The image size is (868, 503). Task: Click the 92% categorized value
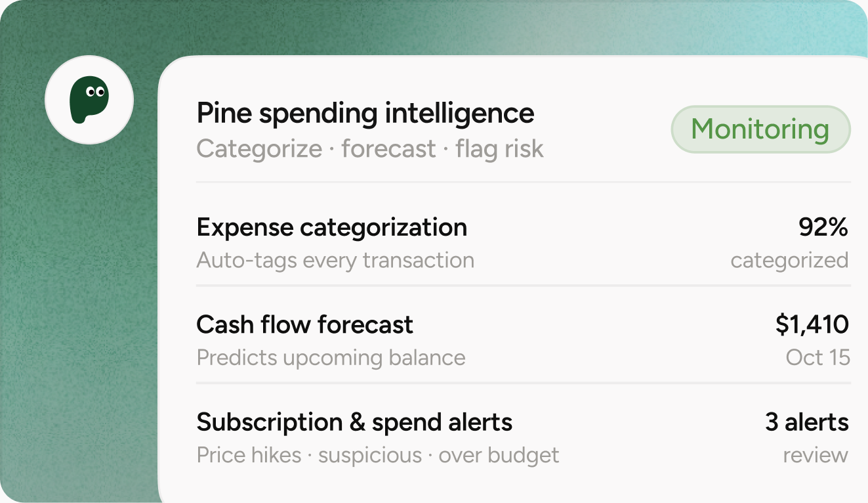pyautogui.click(x=823, y=227)
